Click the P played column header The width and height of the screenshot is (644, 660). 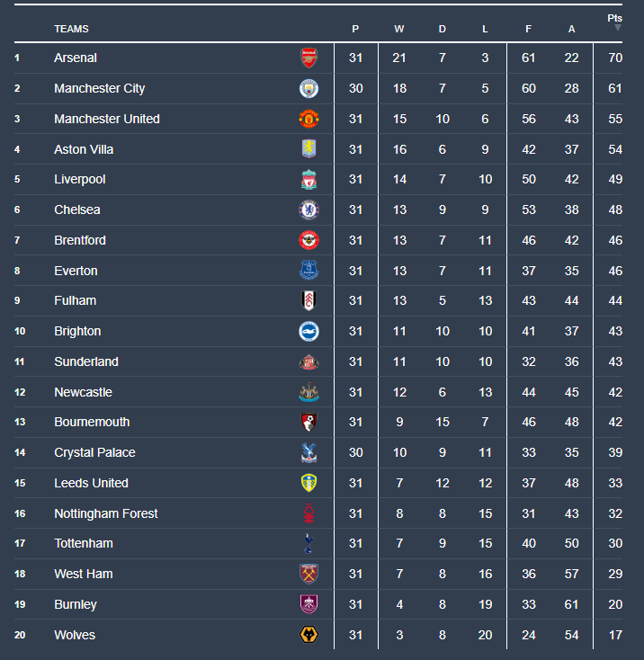pos(355,29)
